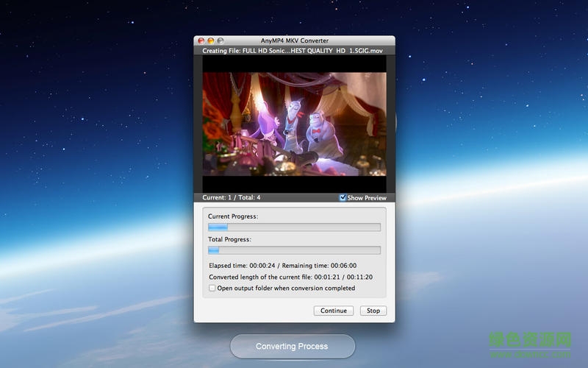This screenshot has width=588, height=368.
Task: Click the Total Progress bar
Action: pos(294,250)
